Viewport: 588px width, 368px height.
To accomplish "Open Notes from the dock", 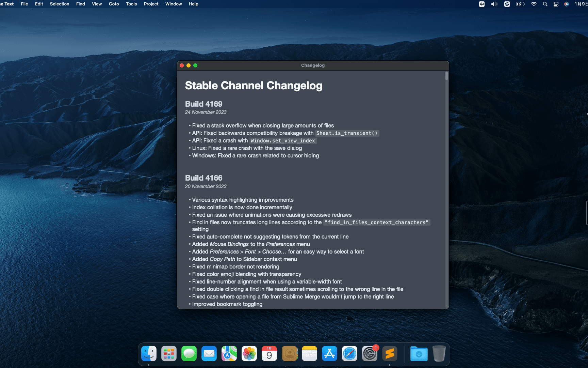I will click(309, 354).
